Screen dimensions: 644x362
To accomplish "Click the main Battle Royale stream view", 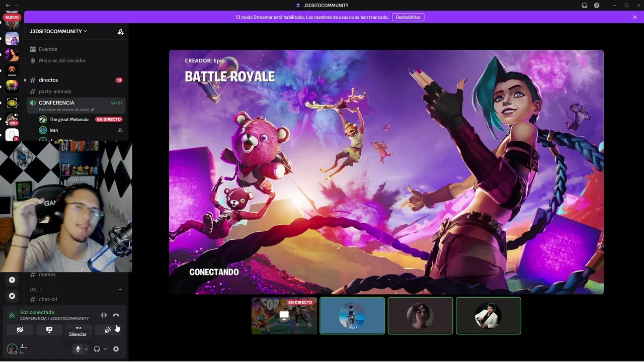I will pyautogui.click(x=386, y=172).
